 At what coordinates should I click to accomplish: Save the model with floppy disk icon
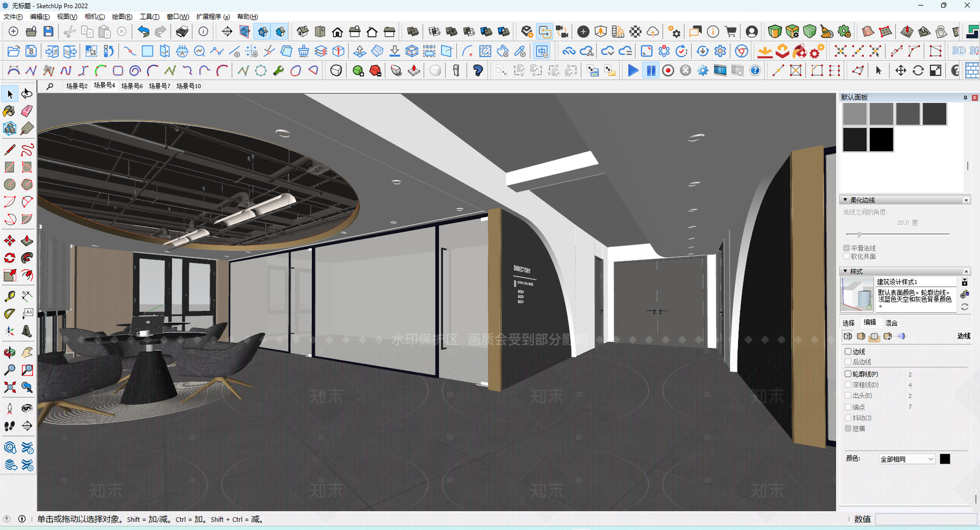(x=48, y=31)
